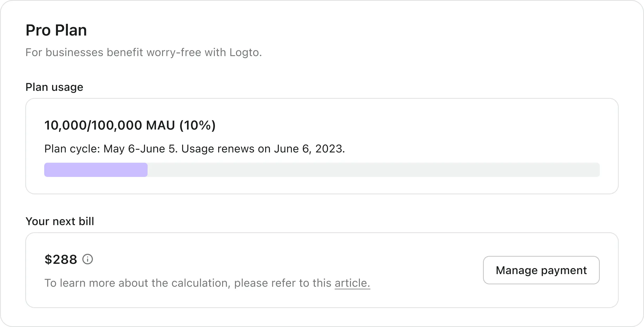Screen dimensions: 644x327
Task: Click the learn more about calculation text
Action: click(184, 283)
